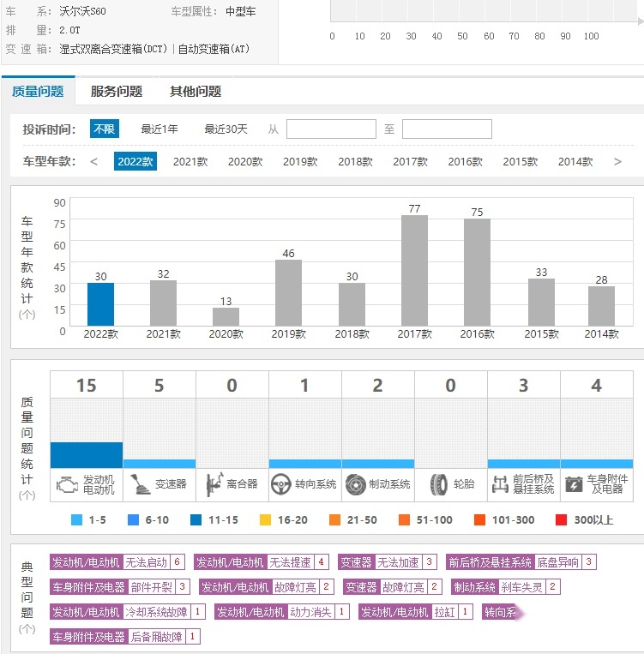The height and width of the screenshot is (654, 644).
Task: Open the 其他问题 tab
Action: click(196, 92)
